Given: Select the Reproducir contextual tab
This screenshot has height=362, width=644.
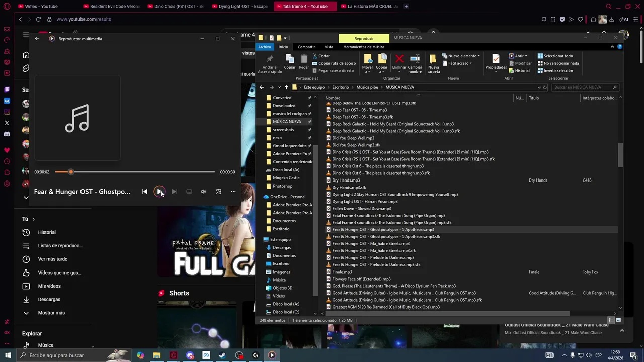Looking at the screenshot, I should pyautogui.click(x=364, y=38).
